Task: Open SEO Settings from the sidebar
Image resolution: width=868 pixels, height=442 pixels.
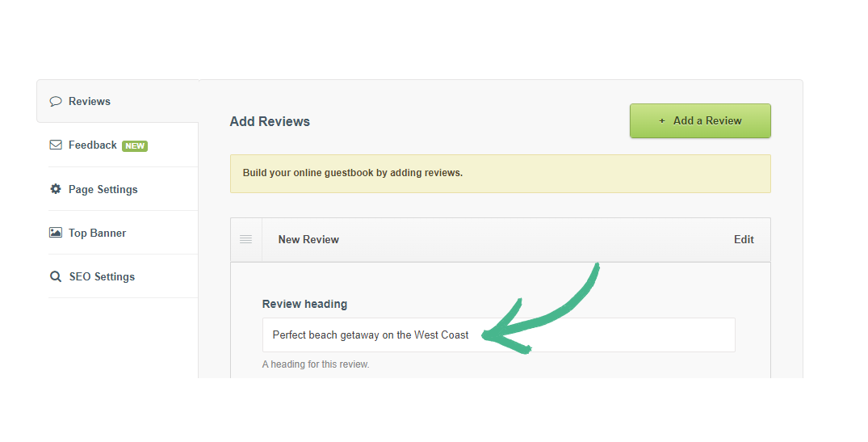Action: (102, 276)
